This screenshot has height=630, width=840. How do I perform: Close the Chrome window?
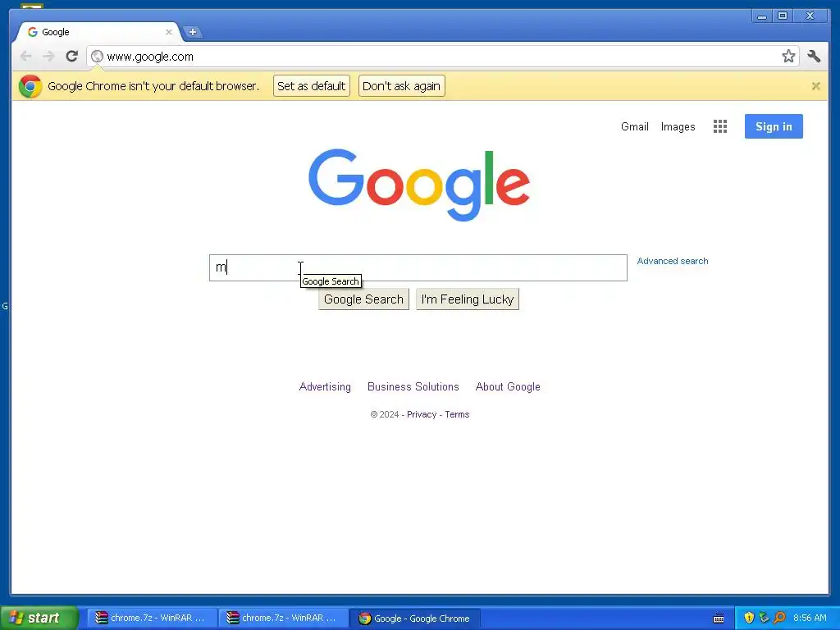(x=810, y=16)
